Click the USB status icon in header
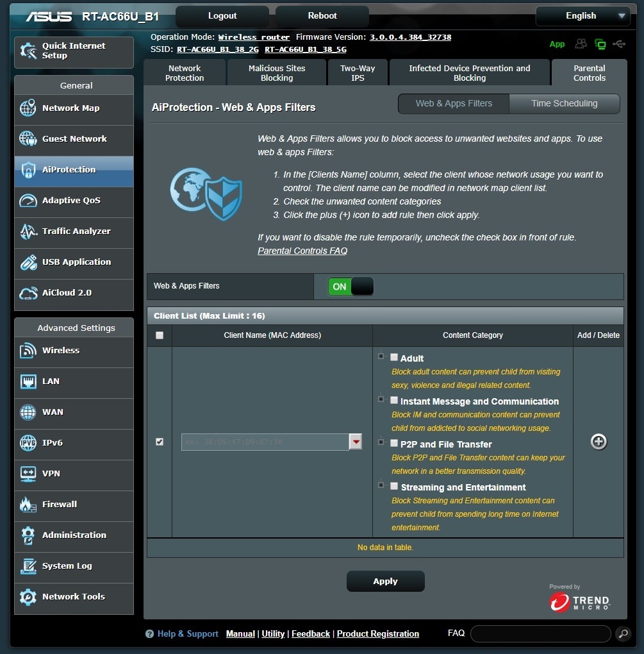Image resolution: width=644 pixels, height=654 pixels. pos(620,44)
